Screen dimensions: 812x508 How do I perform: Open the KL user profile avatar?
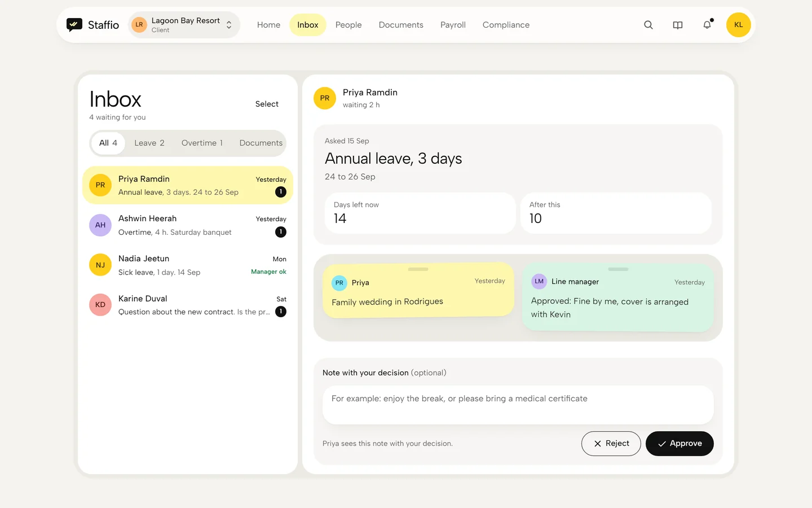pos(739,25)
